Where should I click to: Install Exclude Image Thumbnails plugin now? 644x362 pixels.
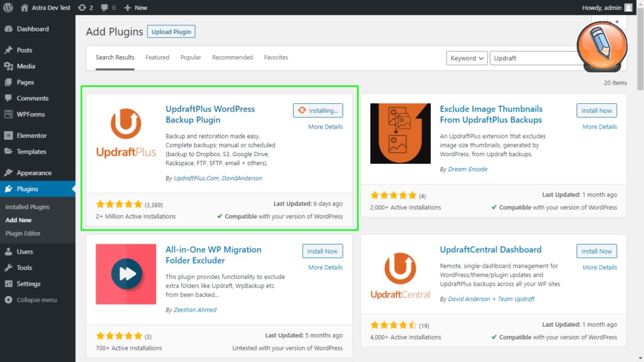(x=596, y=110)
